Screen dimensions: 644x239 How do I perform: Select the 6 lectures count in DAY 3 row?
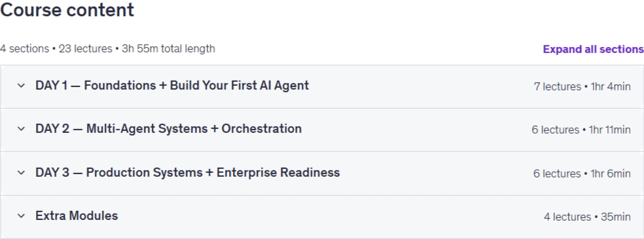click(x=557, y=174)
